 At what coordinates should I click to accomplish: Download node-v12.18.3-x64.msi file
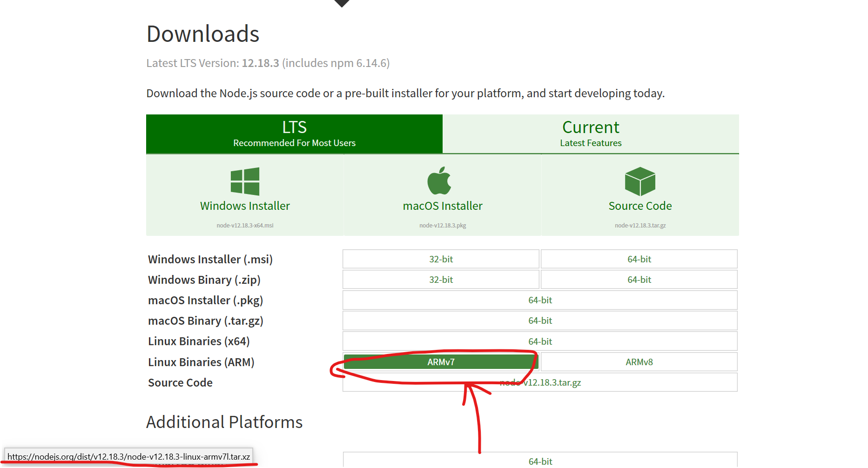245,226
